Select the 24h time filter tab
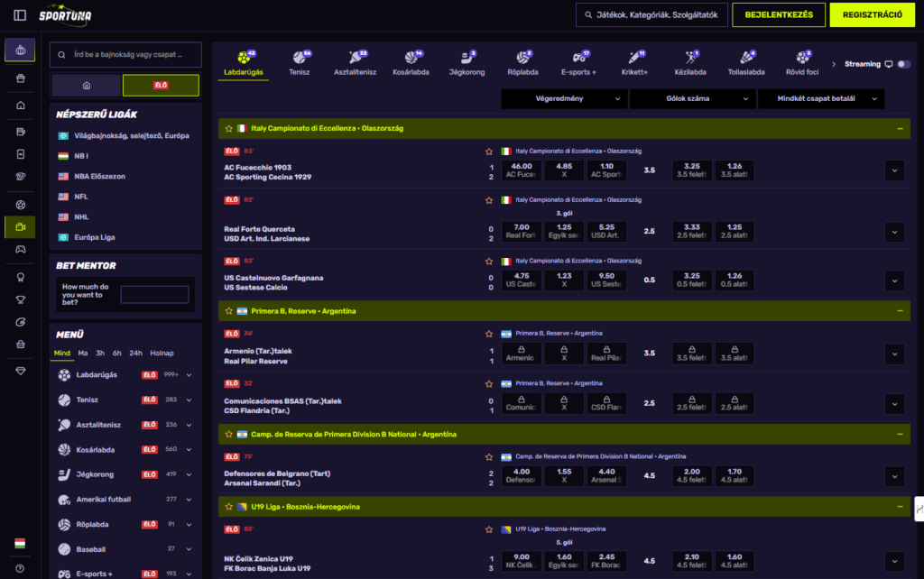This screenshot has height=579, width=924. [x=135, y=353]
